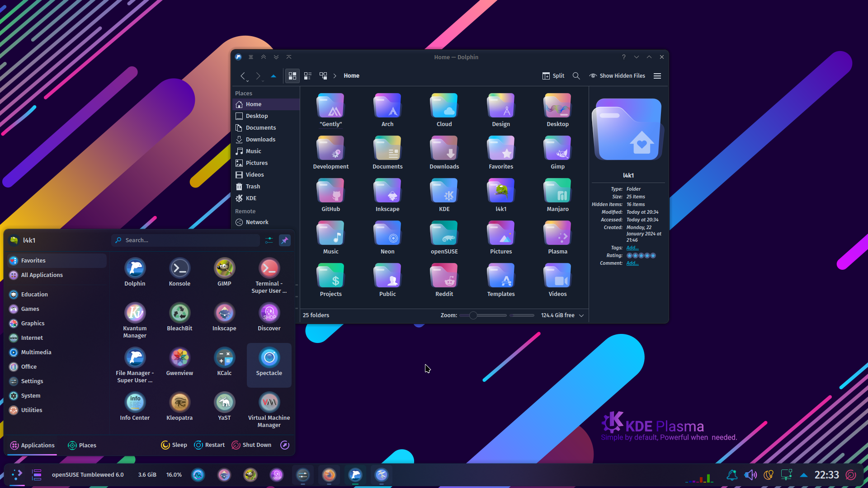Click the Shut Down button

click(251, 445)
